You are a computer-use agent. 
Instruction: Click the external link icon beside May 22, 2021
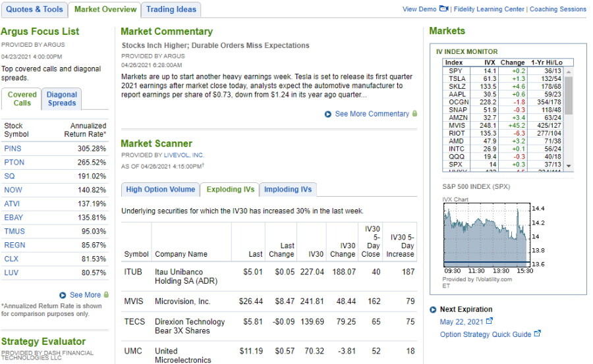click(489, 321)
